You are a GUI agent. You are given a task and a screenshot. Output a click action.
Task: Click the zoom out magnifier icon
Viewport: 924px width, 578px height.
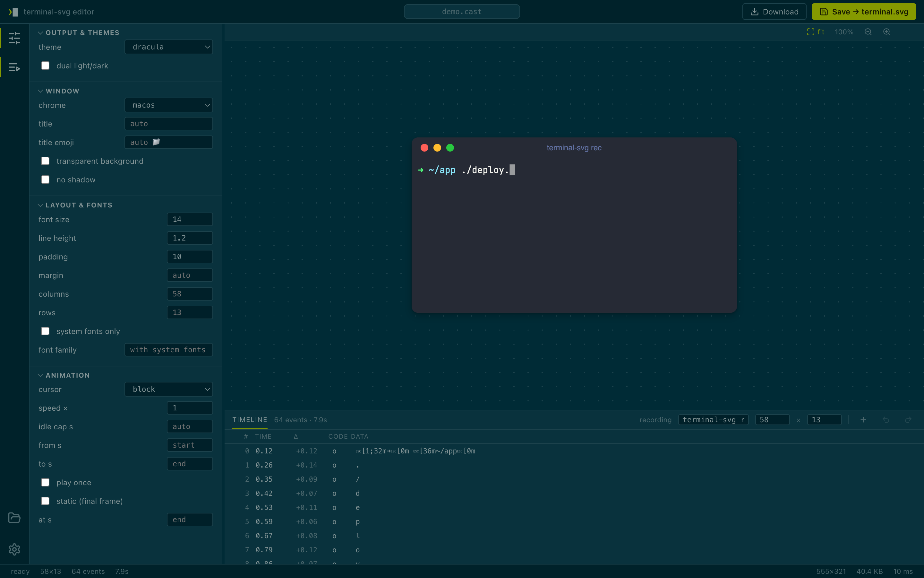click(x=868, y=32)
